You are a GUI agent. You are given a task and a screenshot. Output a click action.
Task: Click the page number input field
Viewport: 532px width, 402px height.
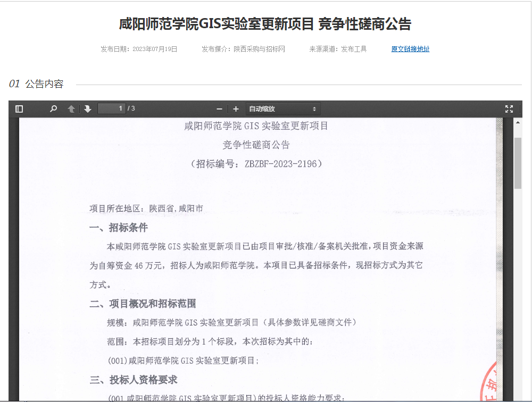coord(111,108)
